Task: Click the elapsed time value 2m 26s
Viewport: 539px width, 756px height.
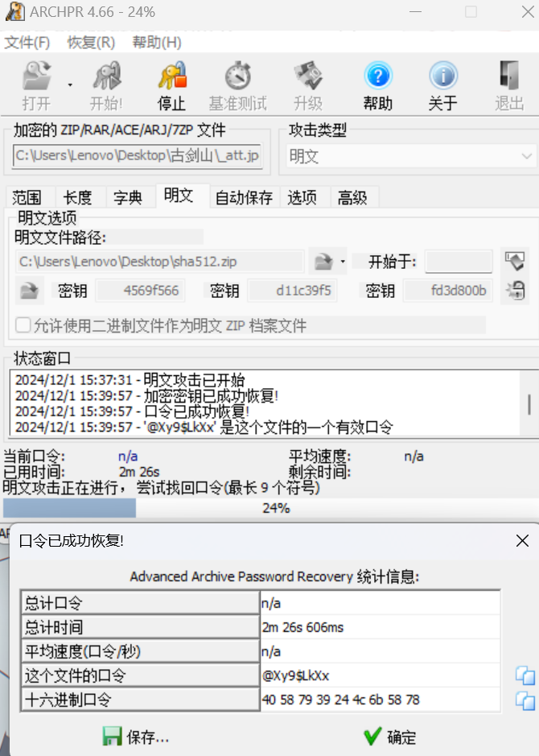Action: 139,472
